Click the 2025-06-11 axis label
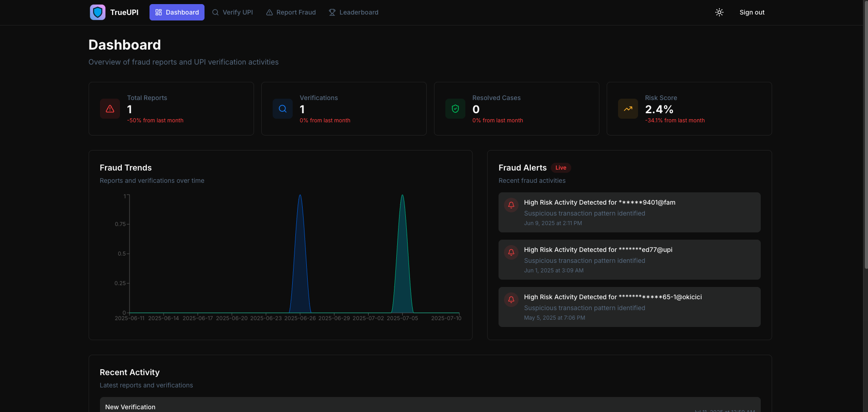This screenshot has width=868, height=412. 130,318
